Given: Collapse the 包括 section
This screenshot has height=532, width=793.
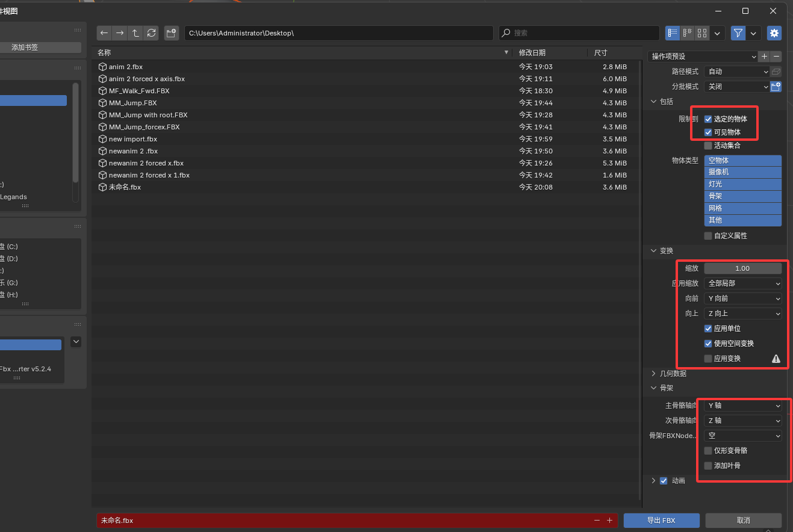Looking at the screenshot, I should pyautogui.click(x=654, y=102).
